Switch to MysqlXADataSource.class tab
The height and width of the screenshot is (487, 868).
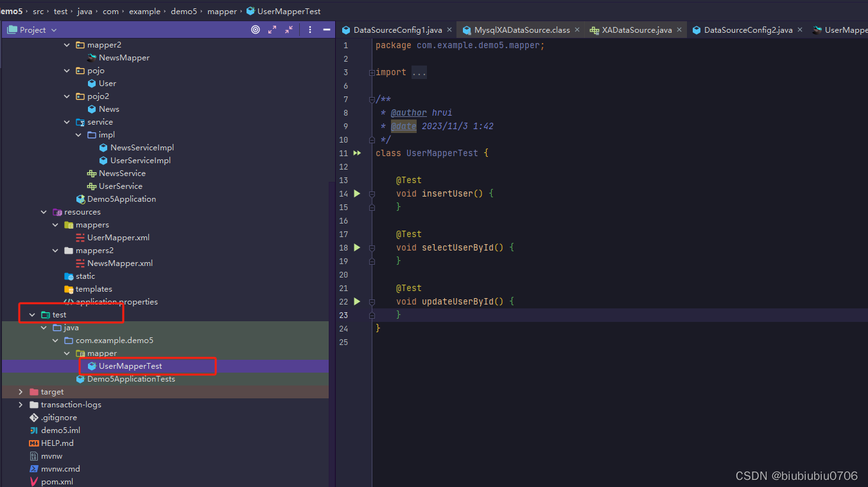(x=522, y=30)
